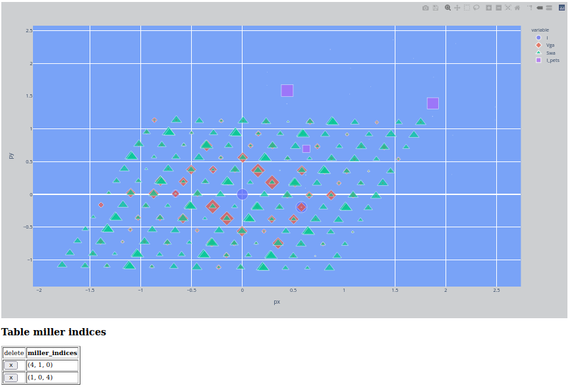The image size is (576, 392).
Task: Toggle Vga trace visibility in legend
Action: pos(545,45)
